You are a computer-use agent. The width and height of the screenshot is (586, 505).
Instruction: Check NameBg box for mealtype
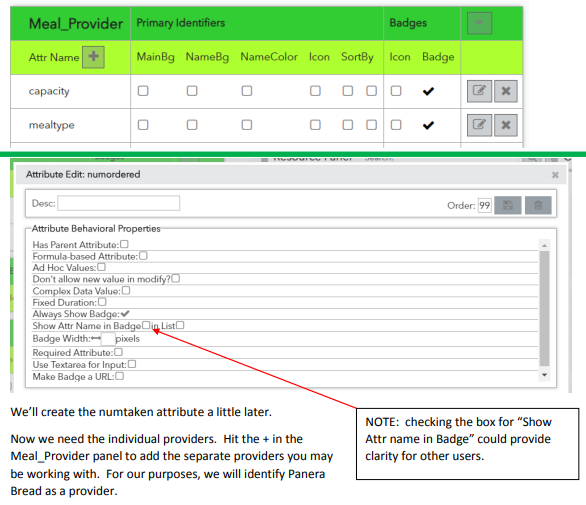point(192,124)
